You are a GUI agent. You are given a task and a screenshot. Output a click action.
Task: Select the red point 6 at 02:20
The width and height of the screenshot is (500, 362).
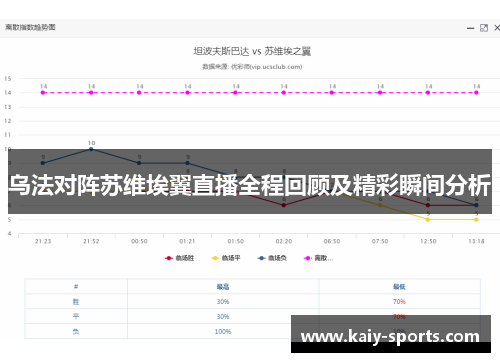284,205
